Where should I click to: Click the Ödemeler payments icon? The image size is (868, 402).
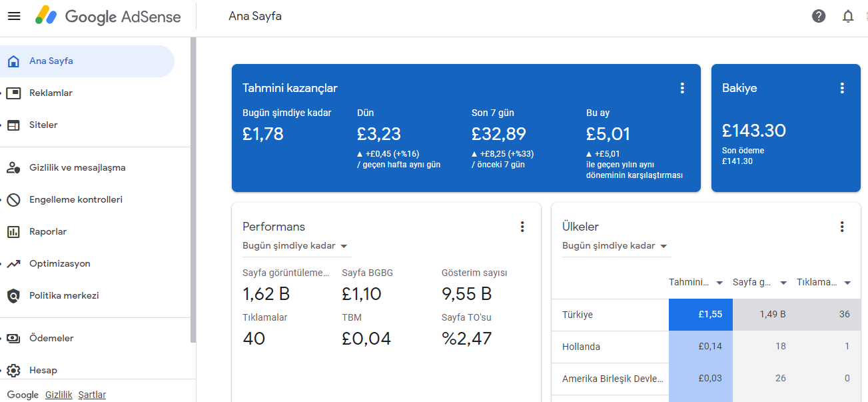[13, 339]
